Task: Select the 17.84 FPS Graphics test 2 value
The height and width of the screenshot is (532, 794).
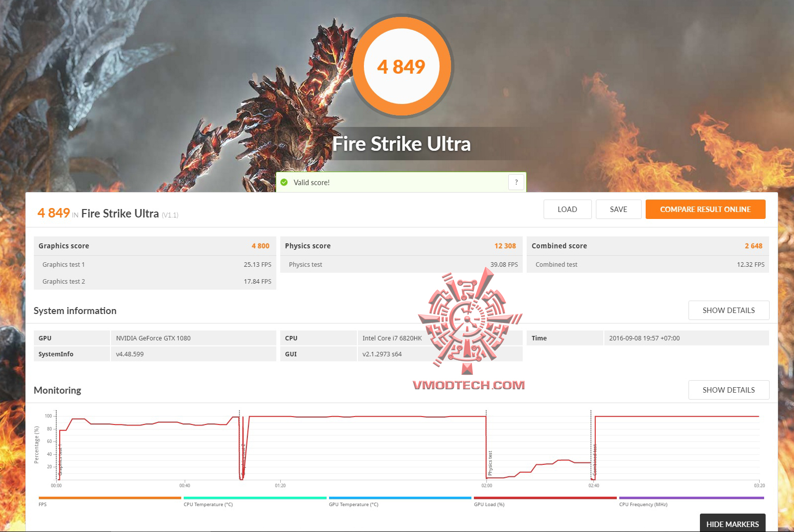Action: (x=257, y=282)
